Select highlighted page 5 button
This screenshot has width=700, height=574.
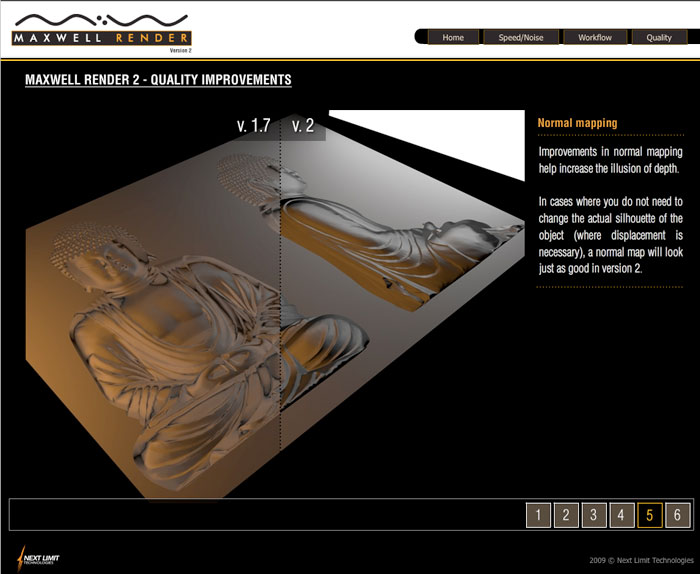click(x=650, y=515)
